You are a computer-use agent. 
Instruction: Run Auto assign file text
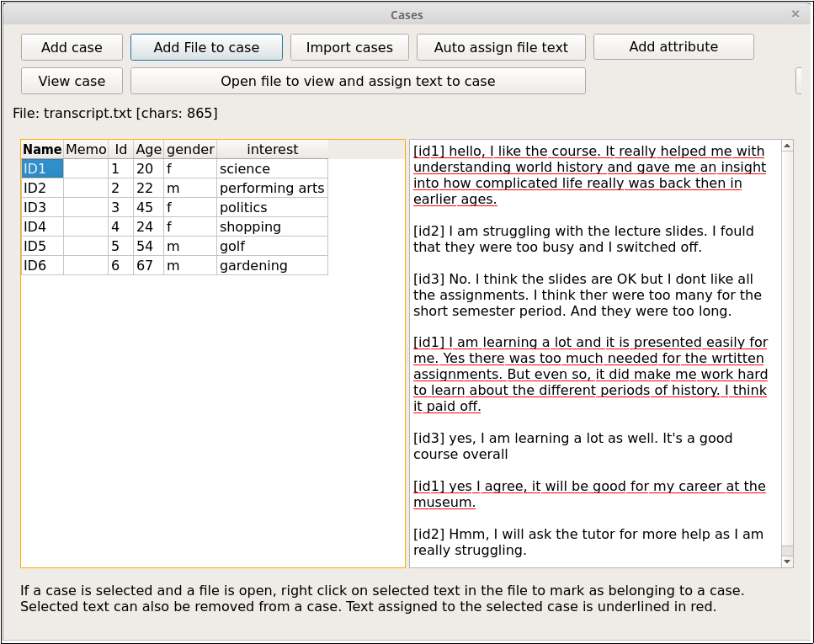[501, 48]
